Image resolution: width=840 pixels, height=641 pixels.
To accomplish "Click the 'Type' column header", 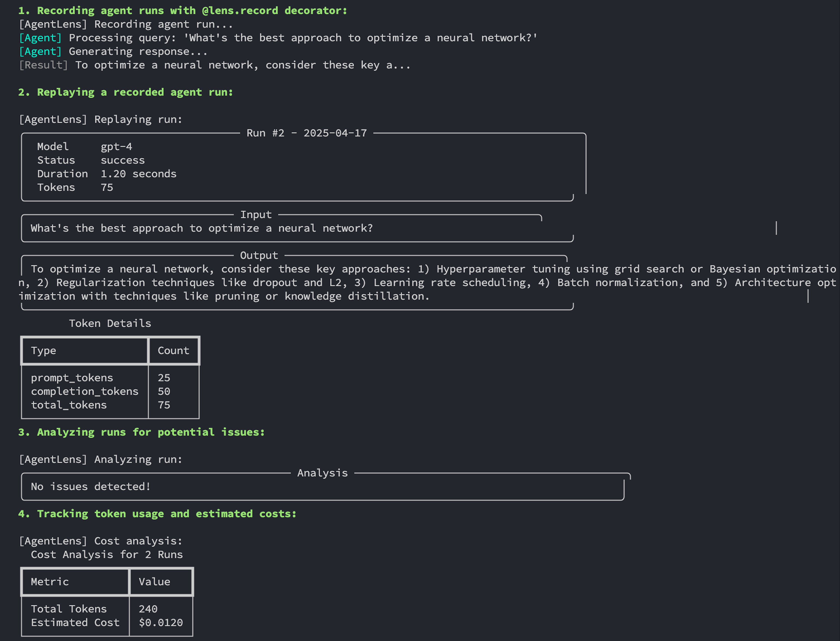I will pos(43,351).
